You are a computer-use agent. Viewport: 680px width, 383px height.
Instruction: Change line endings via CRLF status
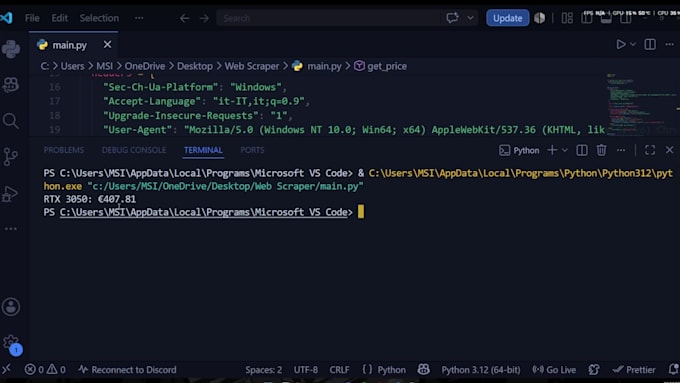(339, 370)
